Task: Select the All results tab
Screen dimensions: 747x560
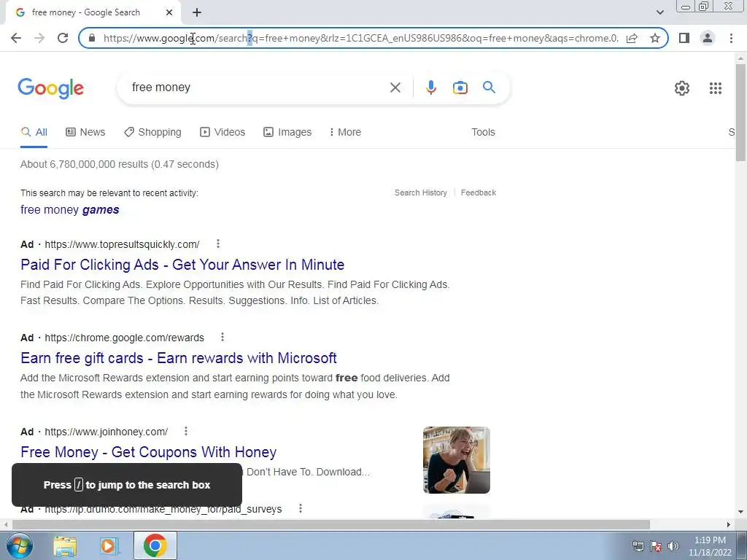Action: [x=34, y=132]
